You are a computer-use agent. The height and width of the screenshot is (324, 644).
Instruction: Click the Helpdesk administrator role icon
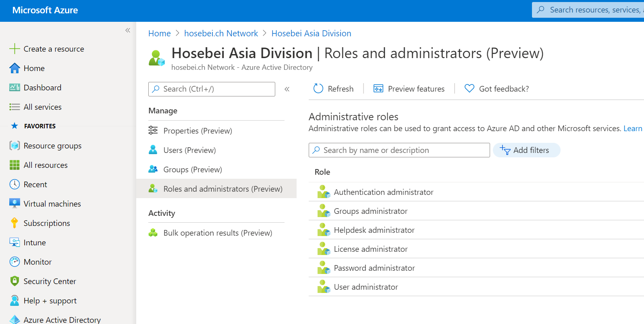click(x=324, y=230)
